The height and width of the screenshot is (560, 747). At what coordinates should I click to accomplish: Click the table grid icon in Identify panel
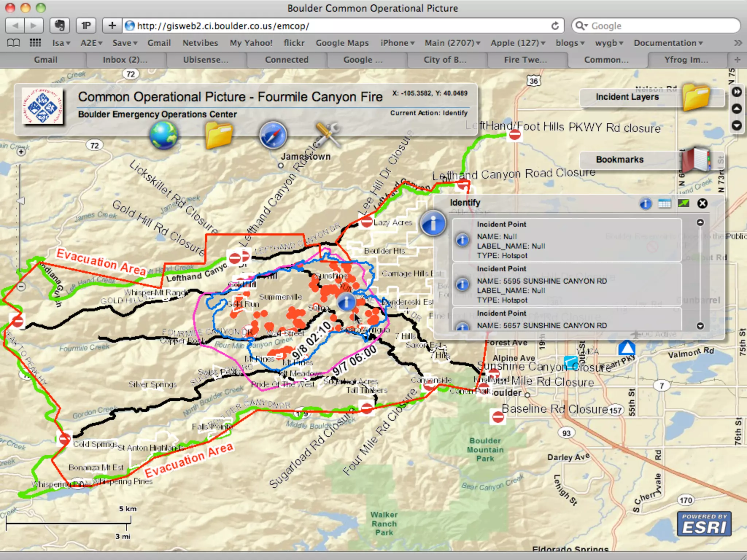665,203
